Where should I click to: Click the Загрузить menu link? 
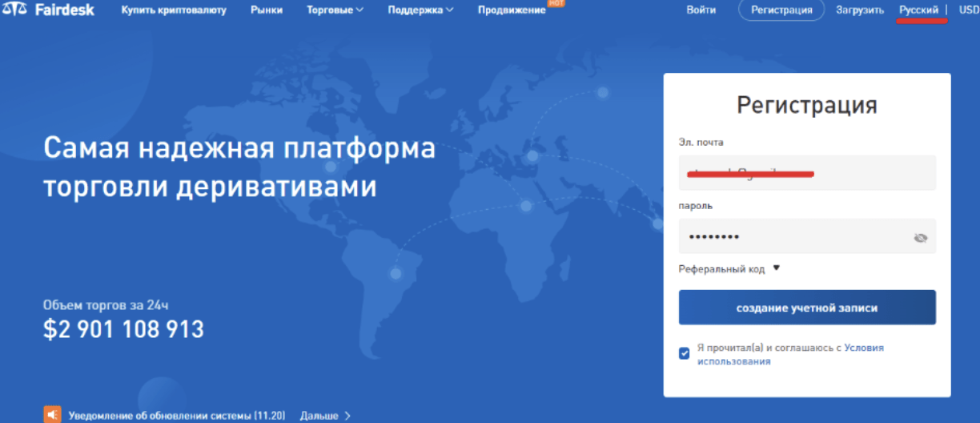pos(860,10)
